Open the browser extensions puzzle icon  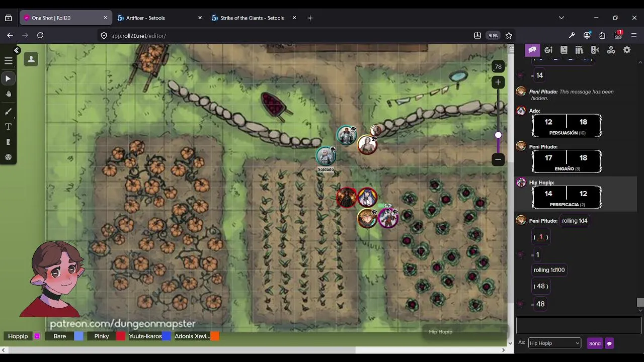[x=602, y=36]
